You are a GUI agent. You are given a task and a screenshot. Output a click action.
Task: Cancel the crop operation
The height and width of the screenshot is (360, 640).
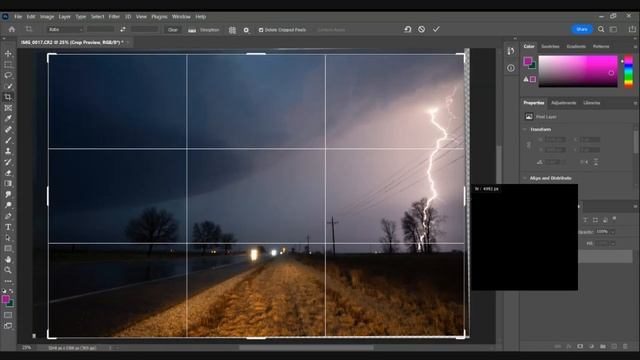(422, 29)
